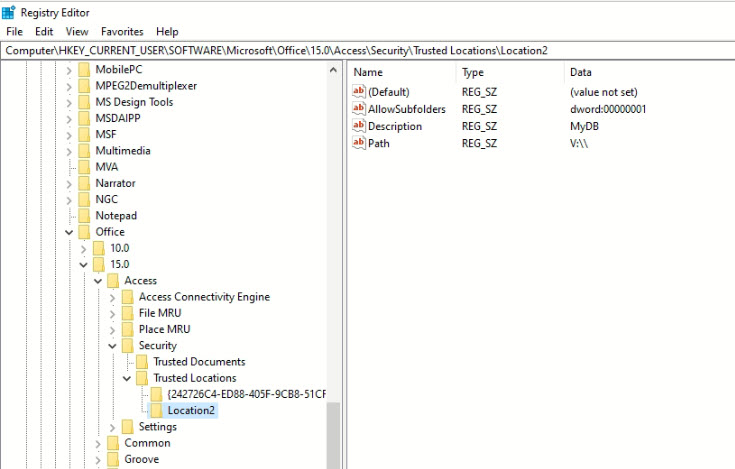
Task: Click the Type column header
Action: 472,72
